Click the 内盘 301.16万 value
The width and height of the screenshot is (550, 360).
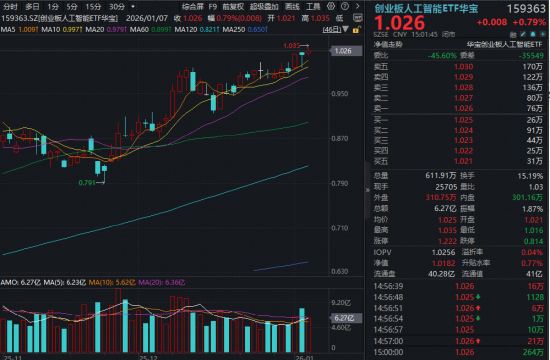tap(527, 198)
